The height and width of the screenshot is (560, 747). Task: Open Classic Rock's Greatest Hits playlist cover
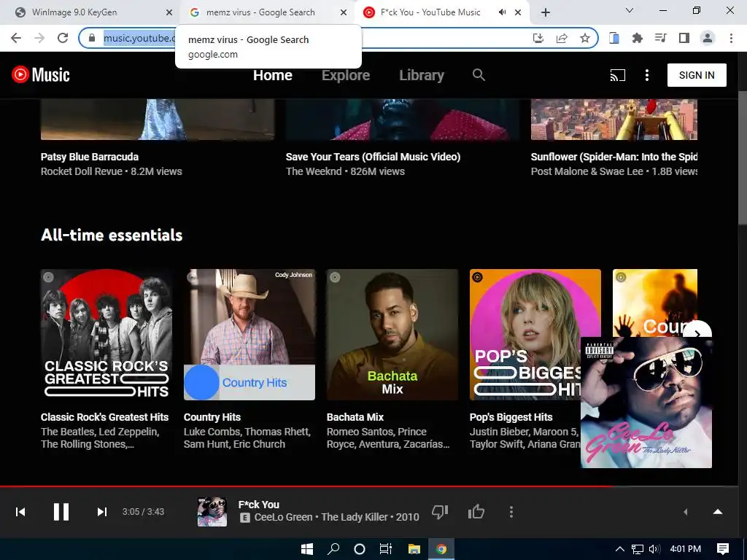click(x=107, y=335)
